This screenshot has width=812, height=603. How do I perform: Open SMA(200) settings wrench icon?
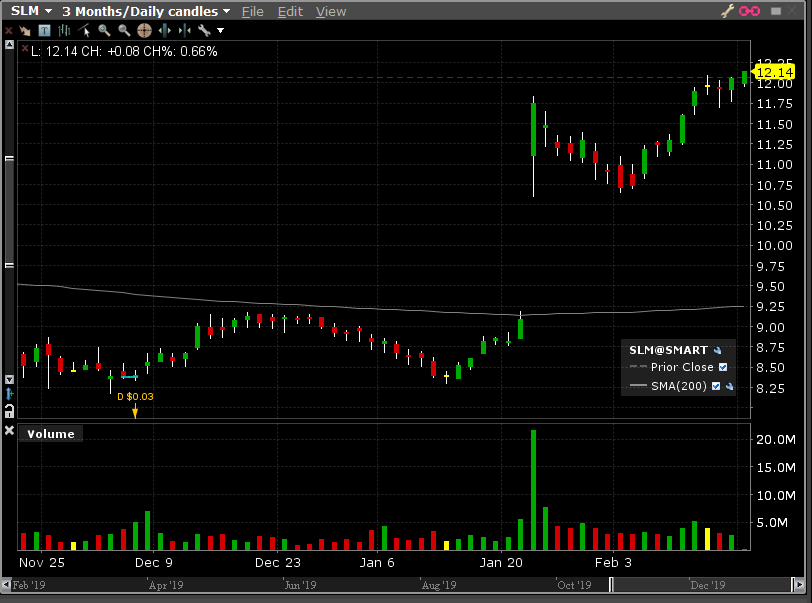click(x=730, y=386)
